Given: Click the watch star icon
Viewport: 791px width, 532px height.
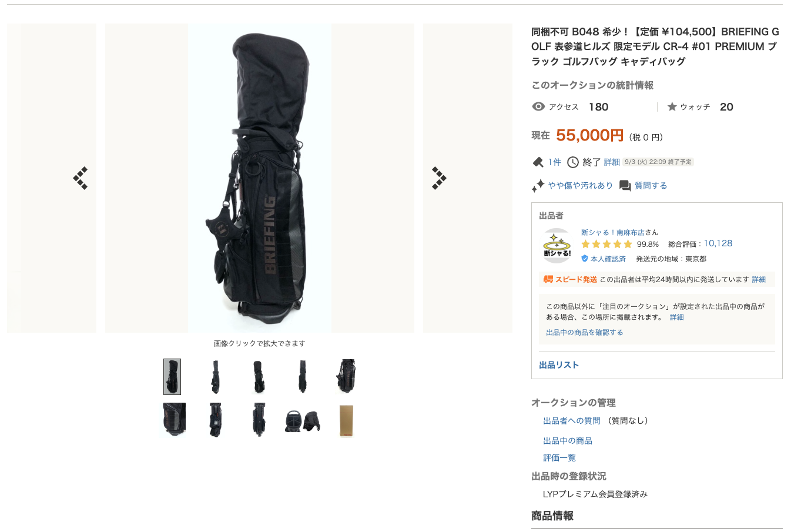Looking at the screenshot, I should (672, 107).
